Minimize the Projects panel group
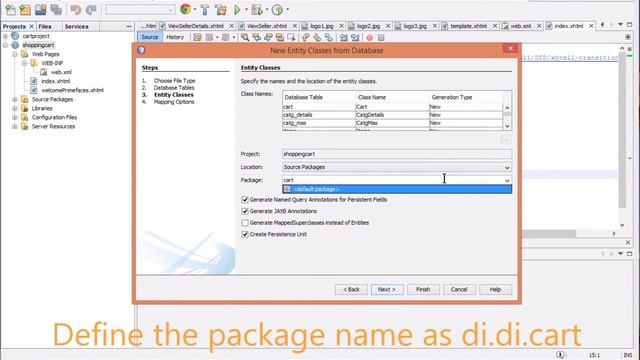The image size is (640, 360). 129,26
